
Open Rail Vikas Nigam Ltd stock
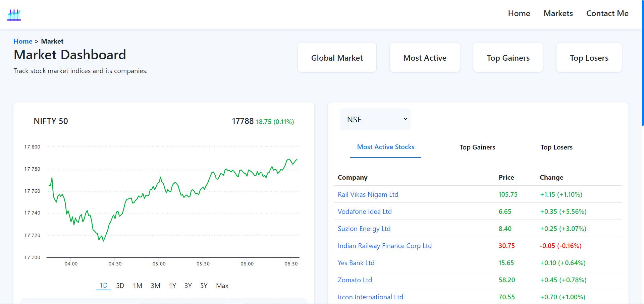(368, 194)
